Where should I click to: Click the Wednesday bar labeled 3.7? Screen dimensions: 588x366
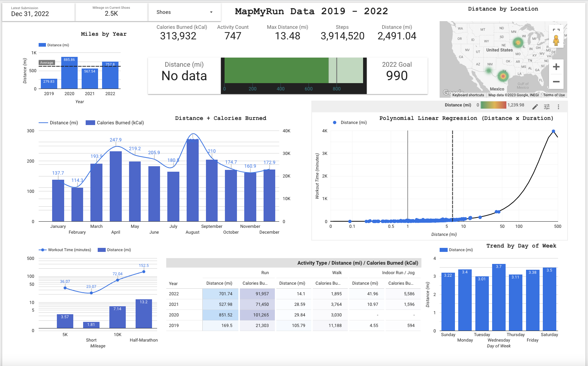[x=499, y=297]
